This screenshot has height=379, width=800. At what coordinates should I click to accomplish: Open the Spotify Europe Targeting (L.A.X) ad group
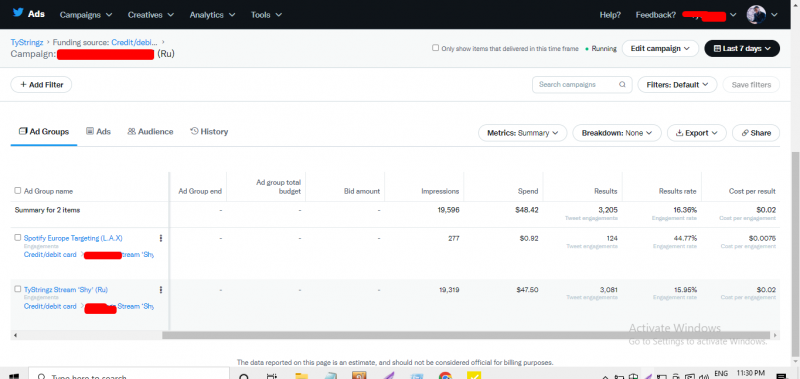[73, 238]
